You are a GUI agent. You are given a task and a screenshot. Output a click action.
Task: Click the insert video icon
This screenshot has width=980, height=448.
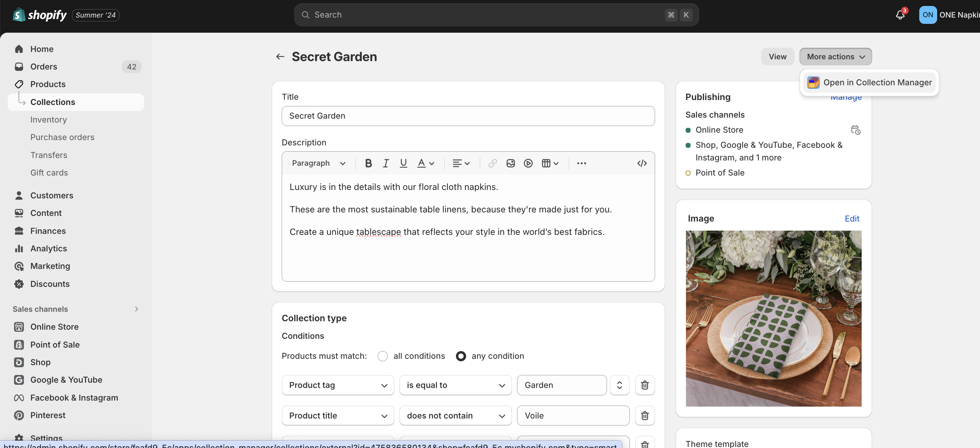[x=528, y=163]
